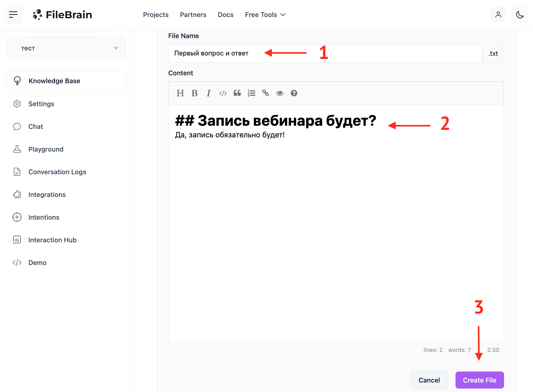Open the user account menu
The image size is (533, 392).
click(x=498, y=14)
